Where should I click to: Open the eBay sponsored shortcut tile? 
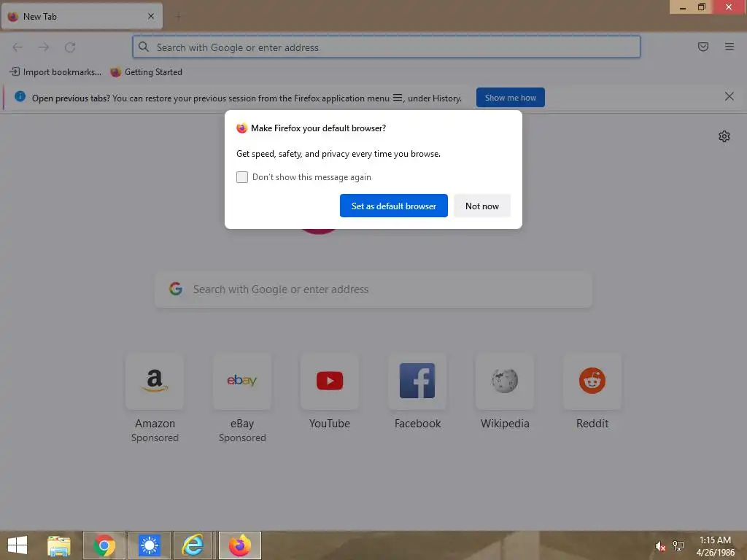[242, 381]
